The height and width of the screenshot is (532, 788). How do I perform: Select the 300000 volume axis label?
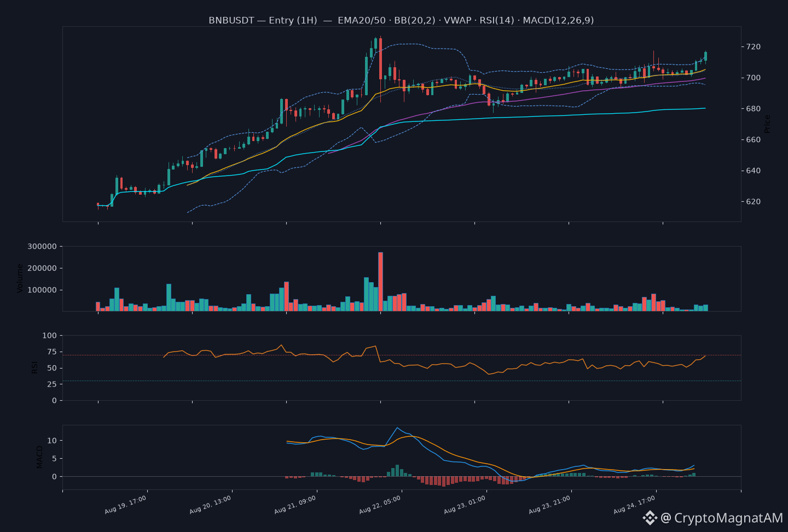pyautogui.click(x=42, y=247)
